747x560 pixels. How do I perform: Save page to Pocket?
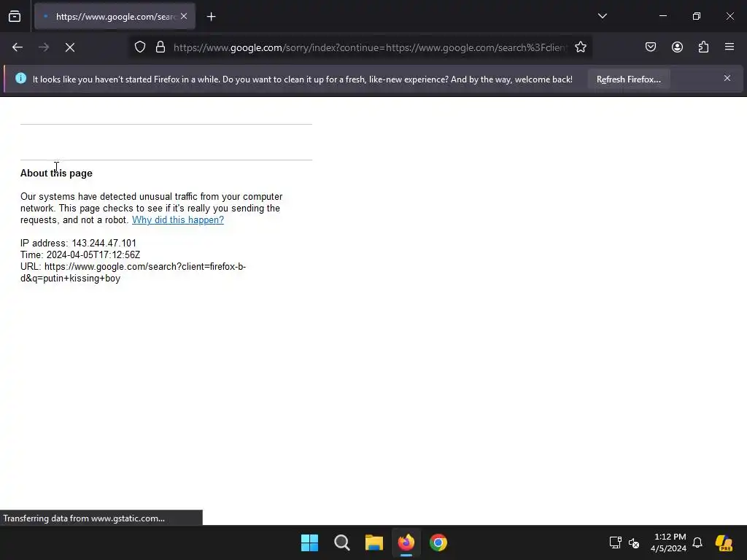tap(650, 47)
